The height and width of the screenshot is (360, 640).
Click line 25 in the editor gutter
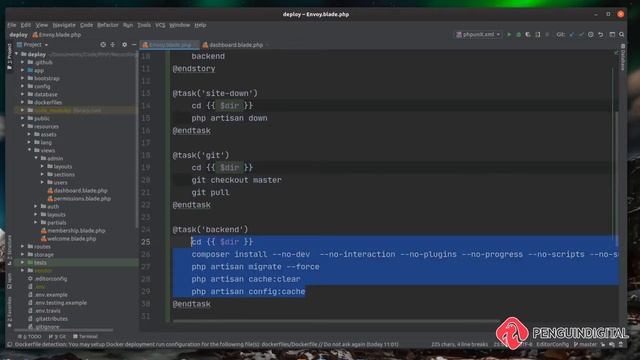[146, 242]
